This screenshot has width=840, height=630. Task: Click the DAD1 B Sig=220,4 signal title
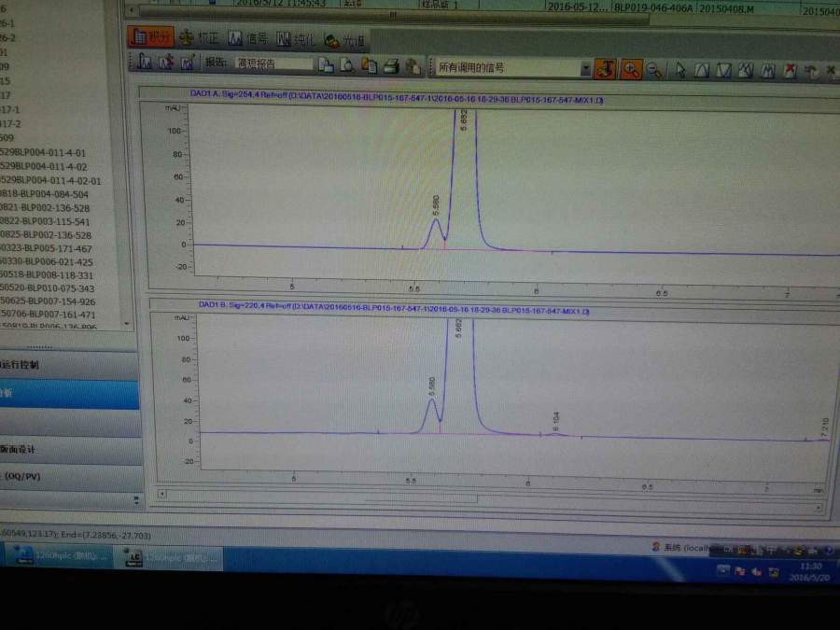[x=394, y=310]
